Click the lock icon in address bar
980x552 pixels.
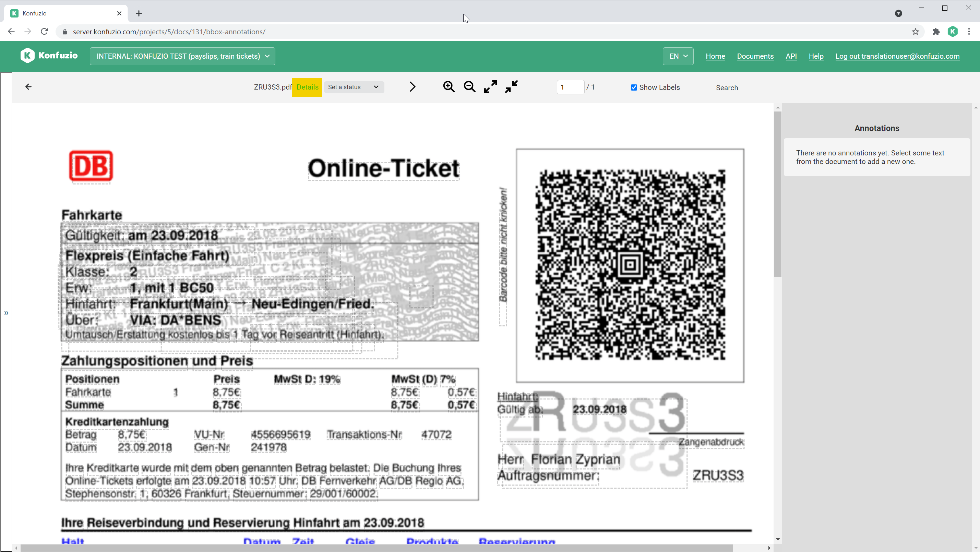(65, 32)
